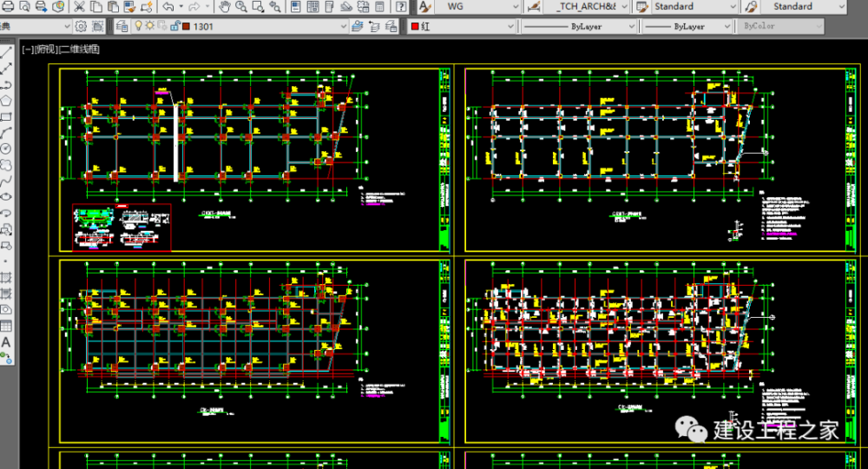Open the ByColor plot style dropdown
Image resolution: width=868 pixels, height=469 pixels.
780,26
